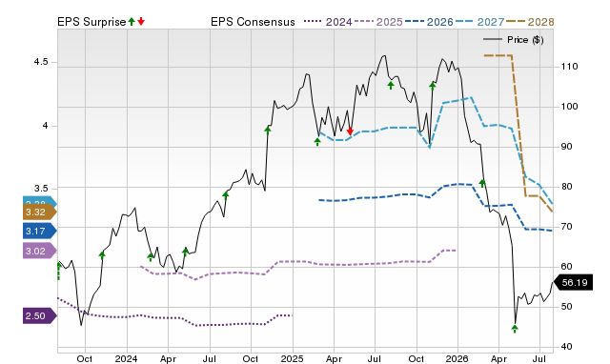Image resolution: width=610 pixels, height=364 pixels.
Task: Click the Apr label just after 2024
Action: (x=168, y=358)
